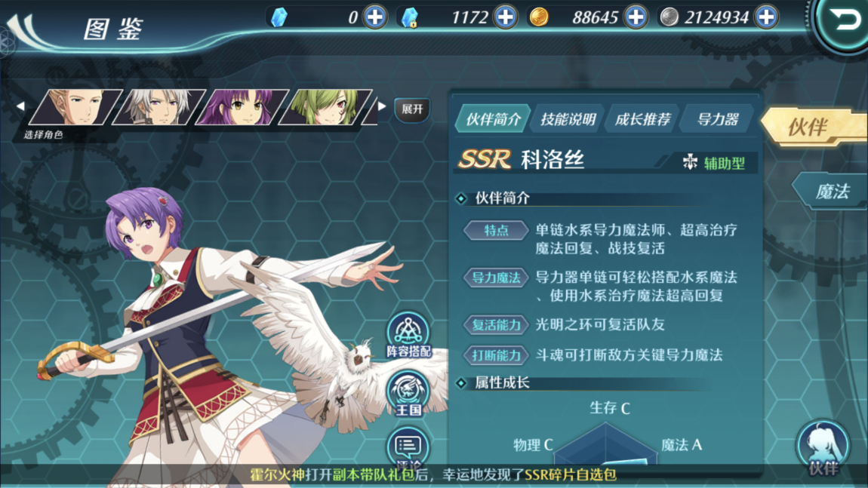Image resolution: width=868 pixels, height=488 pixels.
Task: Add locked crystals via plus button
Action: tap(506, 17)
